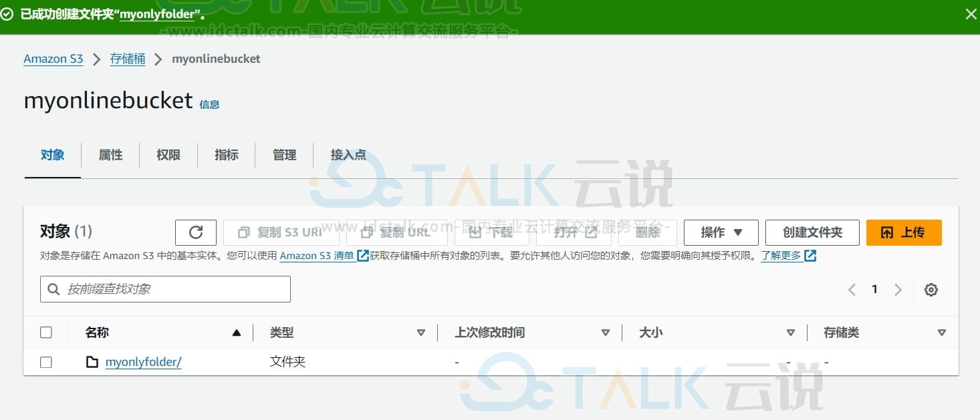Image resolution: width=980 pixels, height=420 pixels.
Task: Focus the 按前缀查找对象 search field
Action: click(x=165, y=289)
